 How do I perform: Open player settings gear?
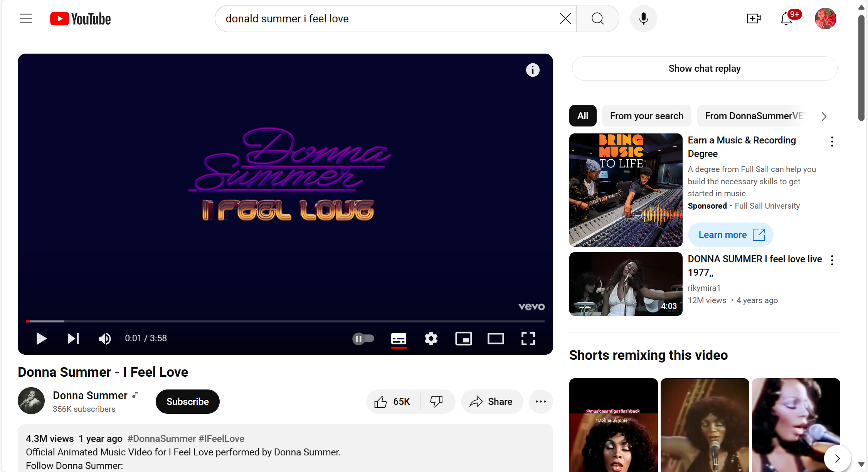pos(431,339)
